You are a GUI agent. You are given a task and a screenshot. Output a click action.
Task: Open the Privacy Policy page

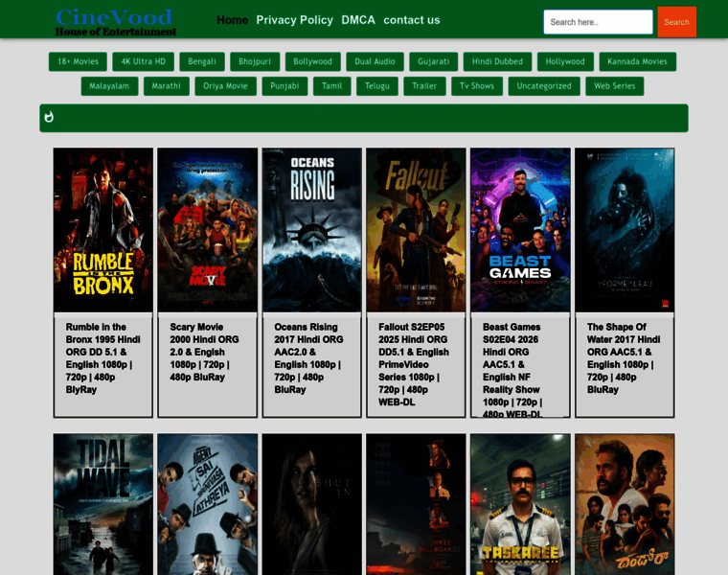[294, 20]
